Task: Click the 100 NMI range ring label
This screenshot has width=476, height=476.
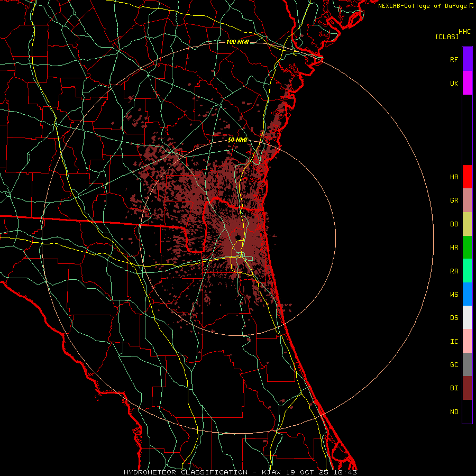Action: click(237, 42)
